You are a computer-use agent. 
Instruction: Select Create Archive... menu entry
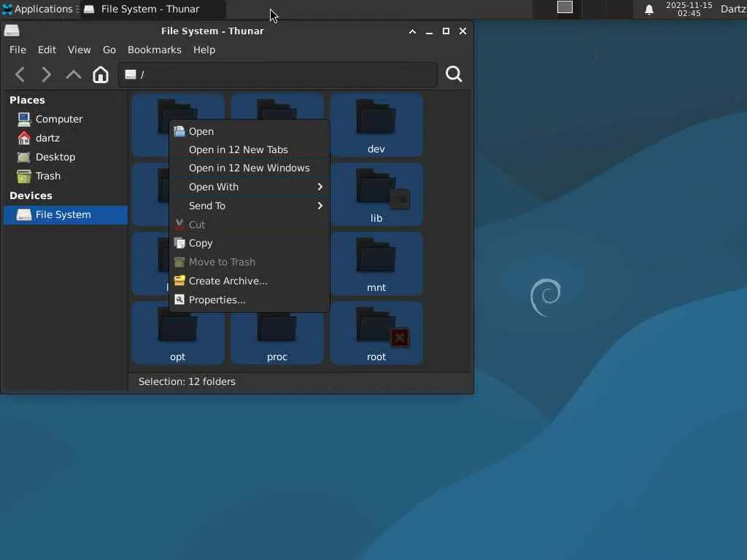[228, 281]
